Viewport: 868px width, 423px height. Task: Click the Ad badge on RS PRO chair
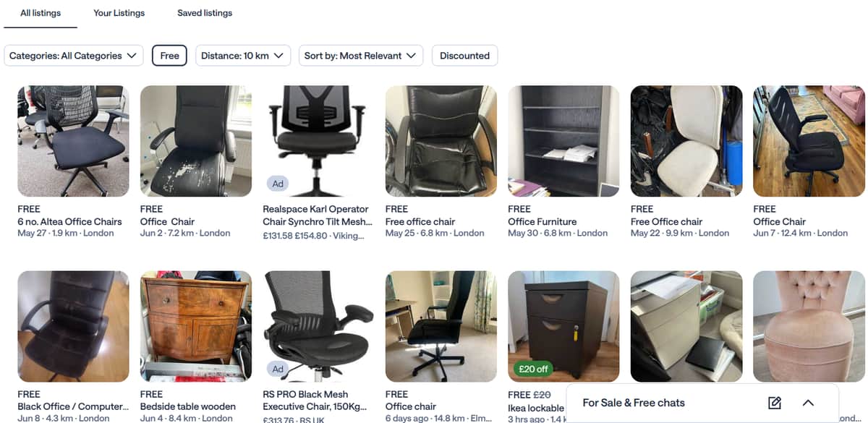pos(278,369)
